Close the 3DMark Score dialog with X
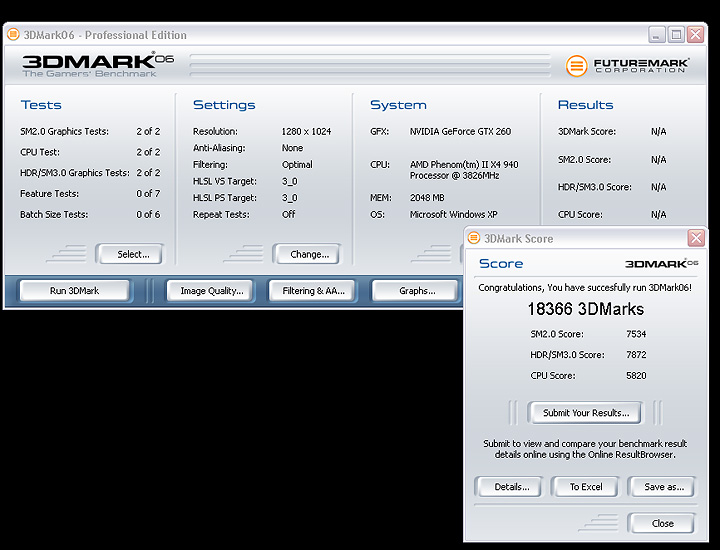Screen dimensions: 720x550 pyautogui.click(x=696, y=238)
